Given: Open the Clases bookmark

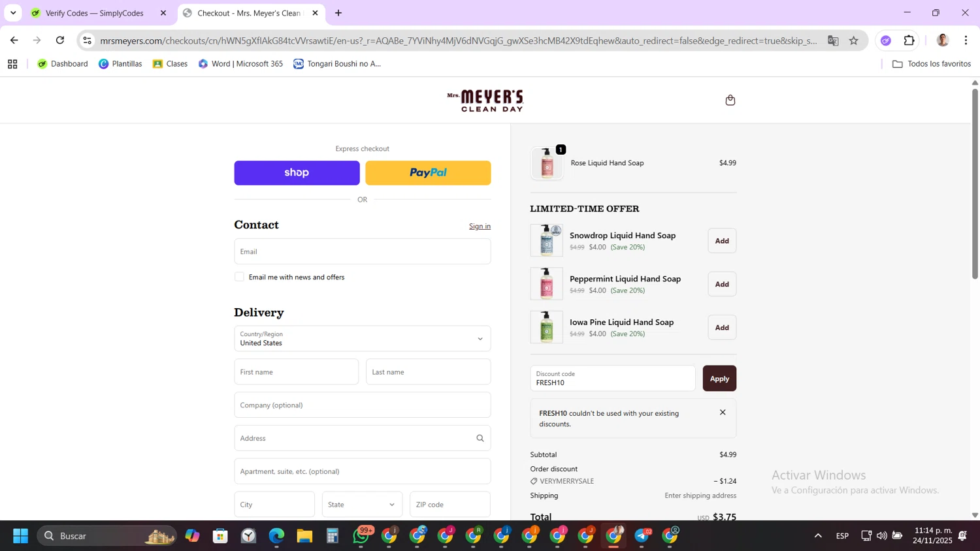Looking at the screenshot, I should click(x=170, y=64).
